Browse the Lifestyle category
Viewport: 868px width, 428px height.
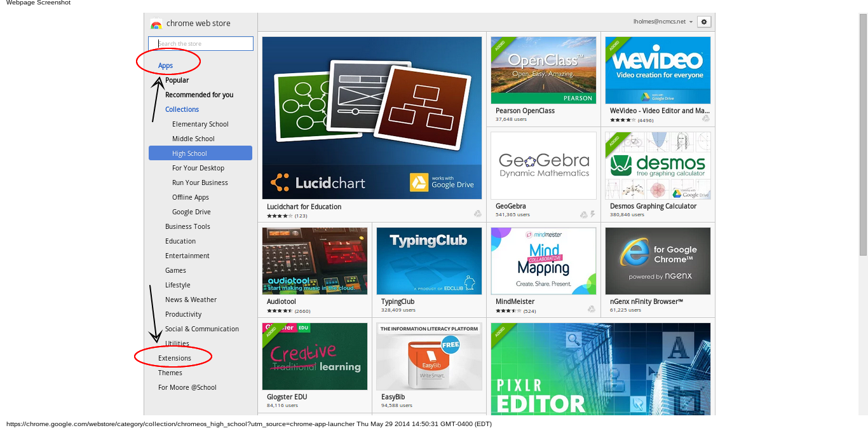tap(178, 285)
